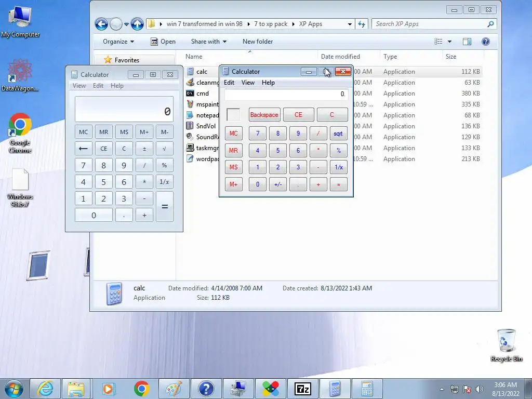This screenshot has width=532, height=399.
Task: Open Paint from the taskbar
Action: 174,389
